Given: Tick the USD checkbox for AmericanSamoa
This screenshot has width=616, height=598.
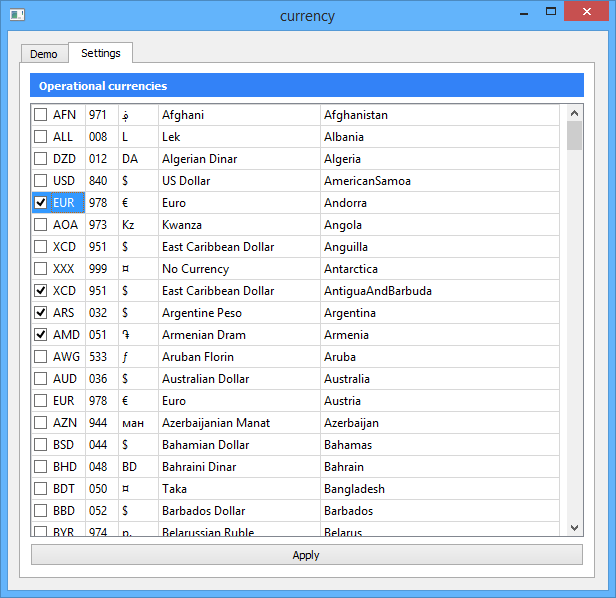Looking at the screenshot, I should click(x=40, y=181).
